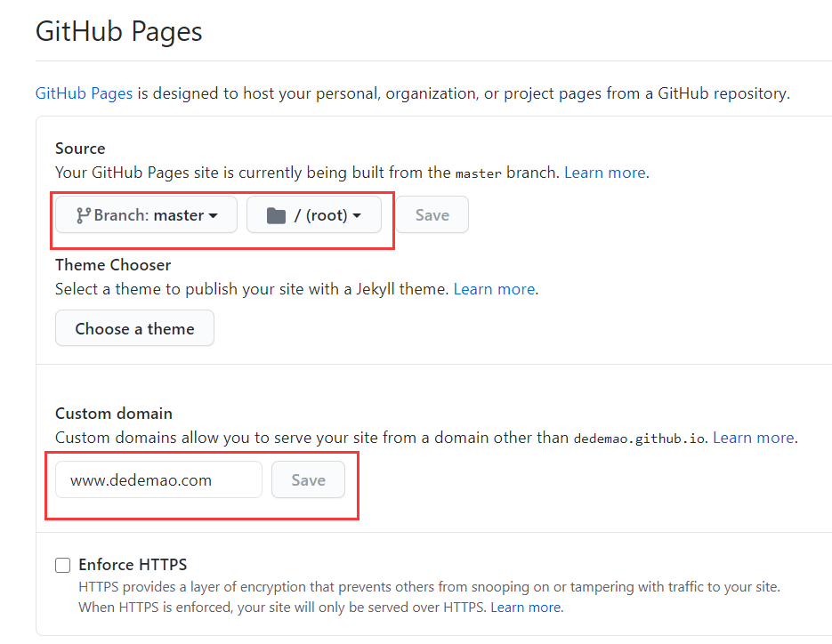Click the Custom domain section heading
The image size is (832, 644).
pos(114,414)
